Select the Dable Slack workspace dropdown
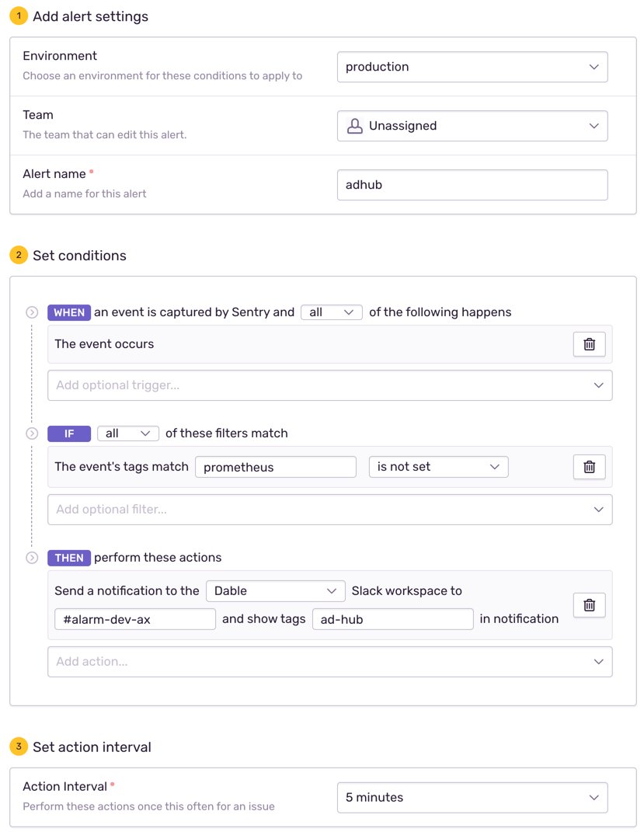 [x=275, y=591]
